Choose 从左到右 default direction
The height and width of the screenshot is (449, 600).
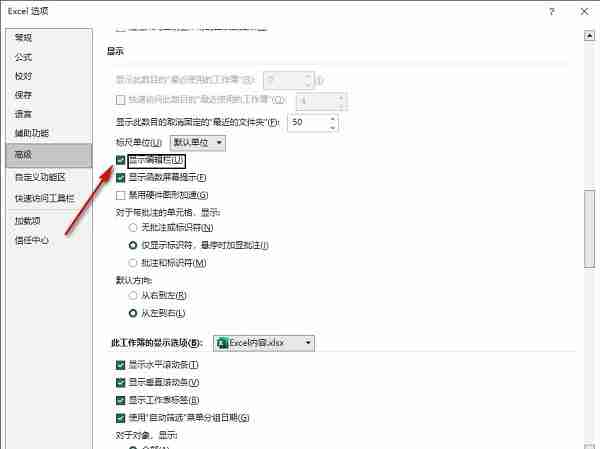[133, 313]
